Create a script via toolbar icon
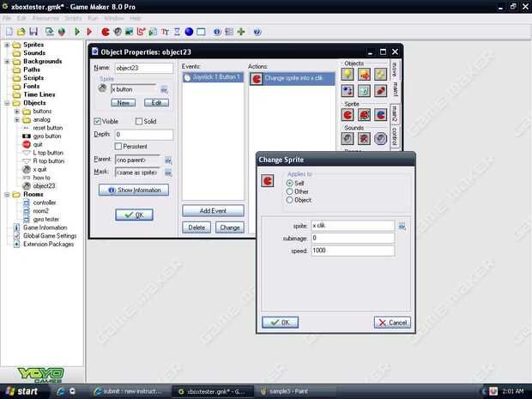This screenshot has height=399, width=532. click(153, 32)
